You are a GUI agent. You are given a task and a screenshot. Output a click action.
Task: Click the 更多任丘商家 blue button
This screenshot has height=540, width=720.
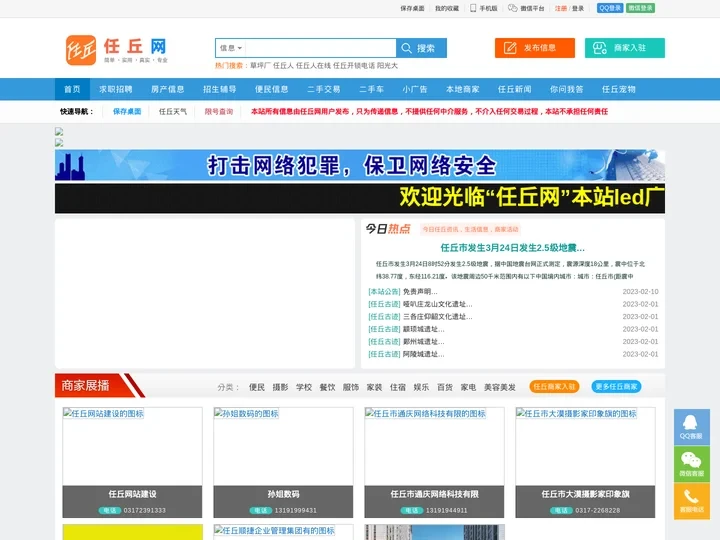coord(616,387)
